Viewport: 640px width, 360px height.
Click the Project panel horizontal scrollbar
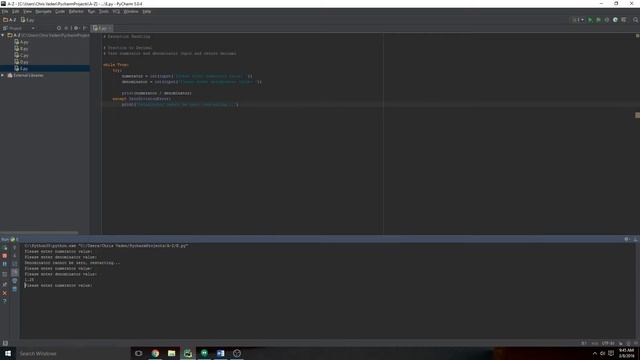(x=39, y=233)
